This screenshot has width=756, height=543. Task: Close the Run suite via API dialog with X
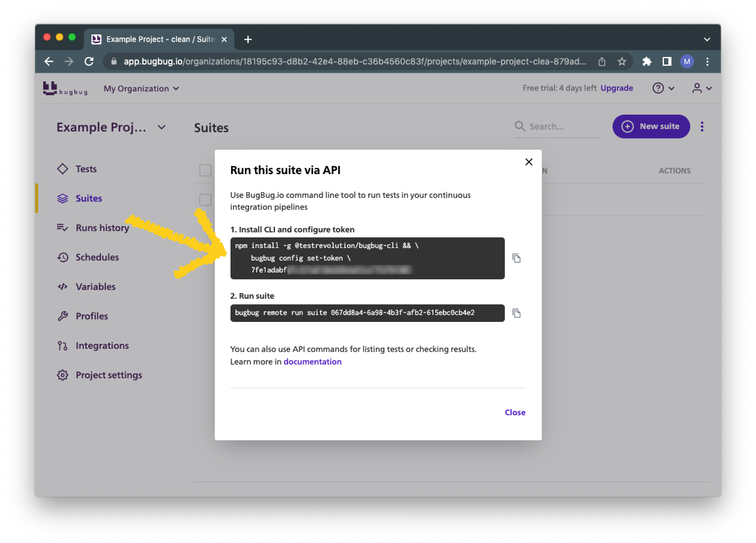pyautogui.click(x=529, y=162)
